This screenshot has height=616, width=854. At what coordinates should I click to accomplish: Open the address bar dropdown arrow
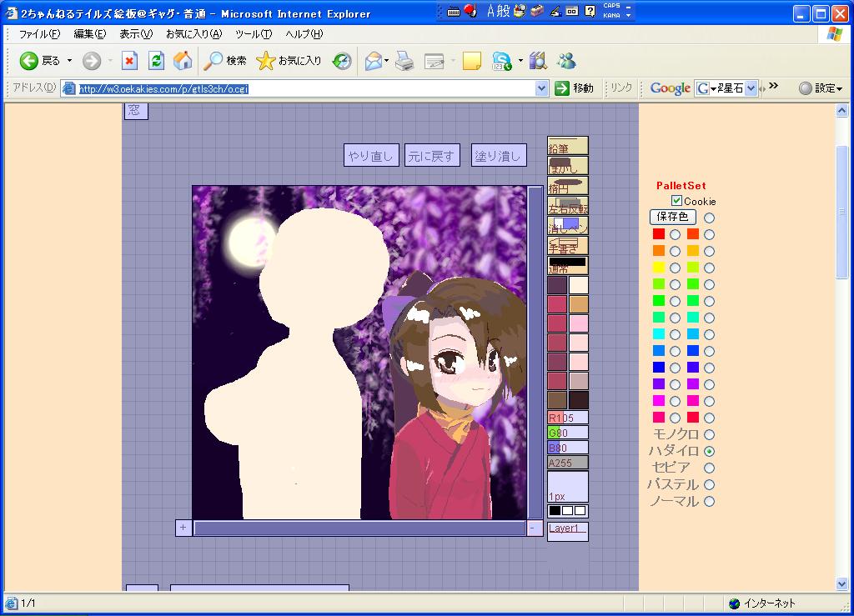(541, 88)
